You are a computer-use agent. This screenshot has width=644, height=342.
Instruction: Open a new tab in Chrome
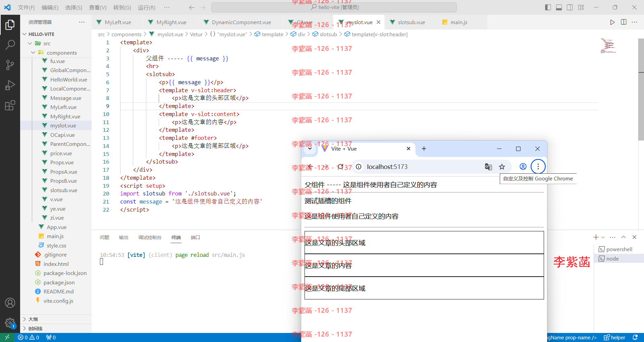point(424,149)
